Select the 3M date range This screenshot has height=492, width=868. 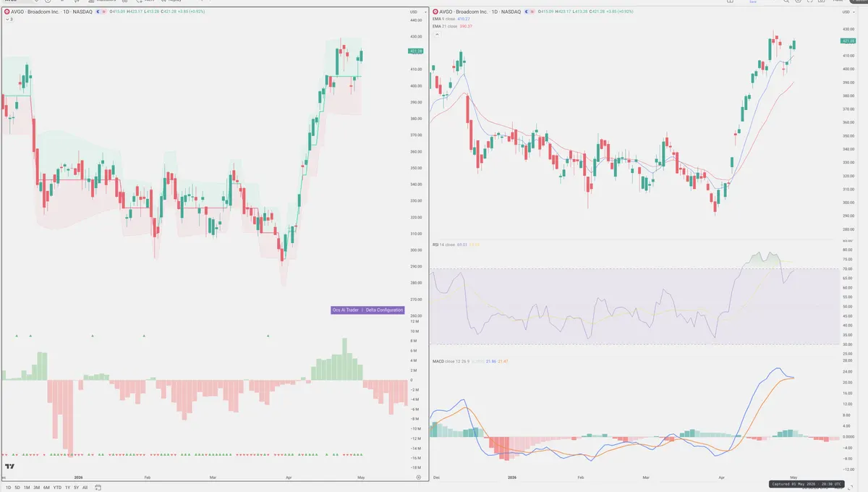36,488
